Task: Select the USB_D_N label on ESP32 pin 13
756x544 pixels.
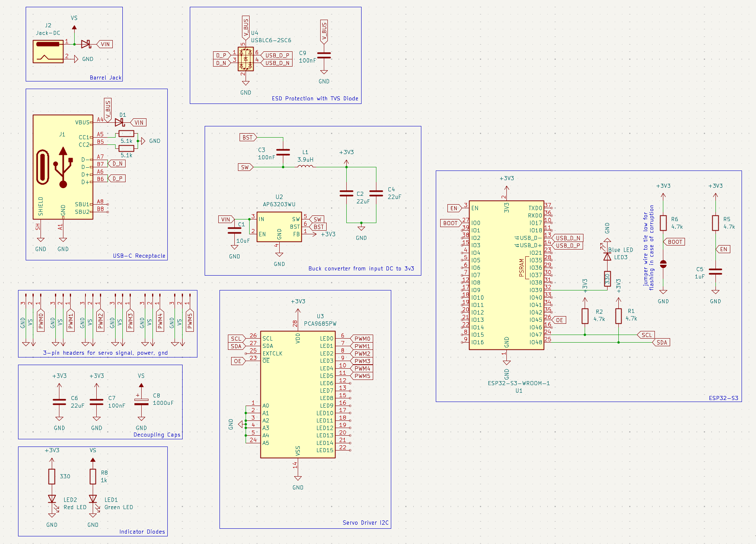Action: (x=567, y=238)
